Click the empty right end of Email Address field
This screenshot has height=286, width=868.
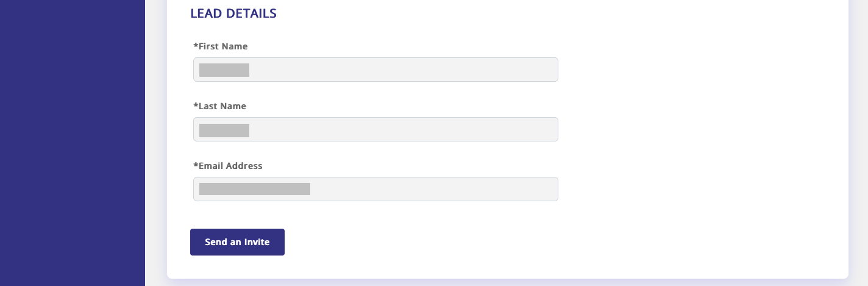(x=524, y=189)
